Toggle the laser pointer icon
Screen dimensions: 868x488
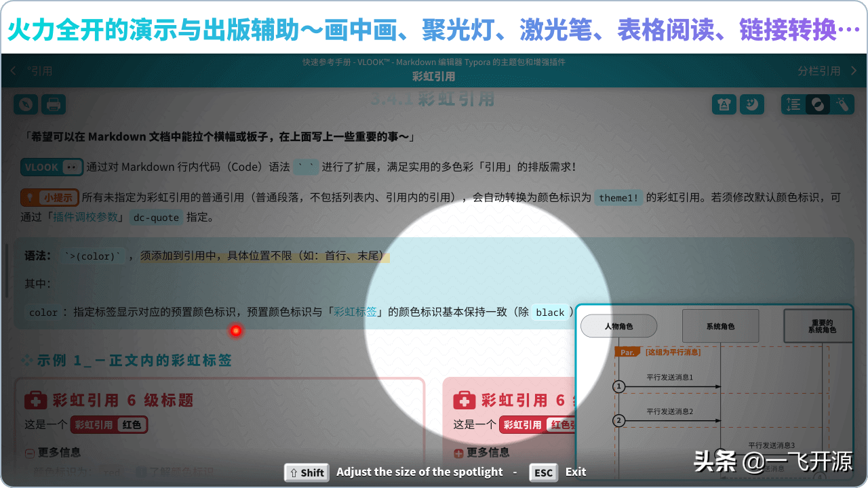[x=843, y=104]
